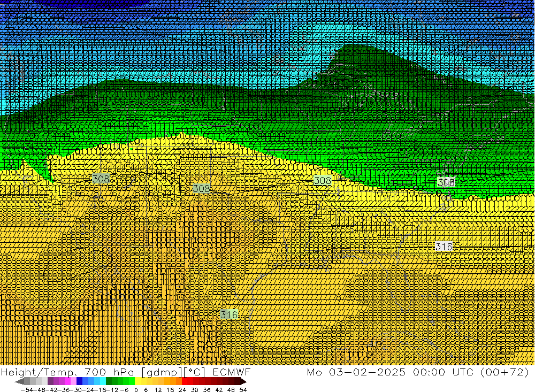Image resolution: width=535 pixels, height=392 pixels.
Task: Click the darkest green swatch in the legend
Action: (x=109, y=381)
